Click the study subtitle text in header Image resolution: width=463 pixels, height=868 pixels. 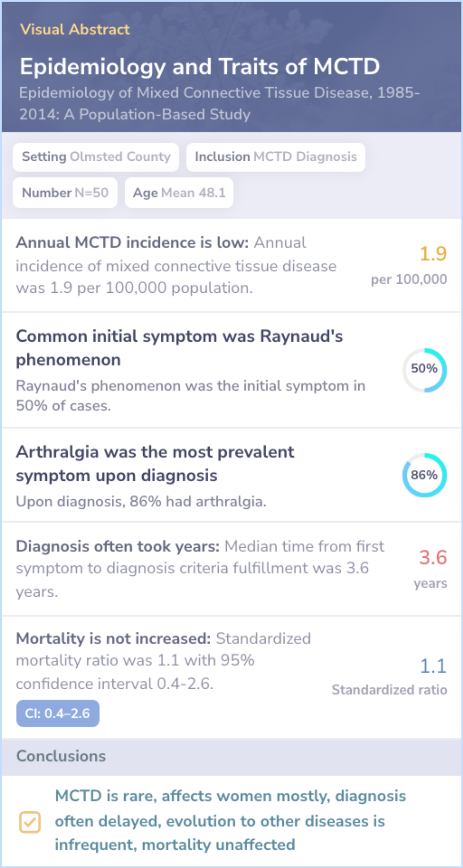(x=219, y=103)
